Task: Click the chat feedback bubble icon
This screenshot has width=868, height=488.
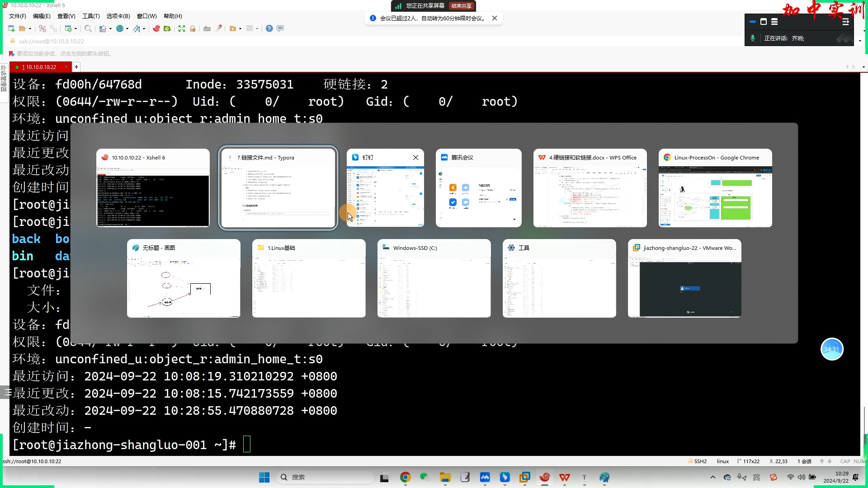Action: [x=280, y=28]
